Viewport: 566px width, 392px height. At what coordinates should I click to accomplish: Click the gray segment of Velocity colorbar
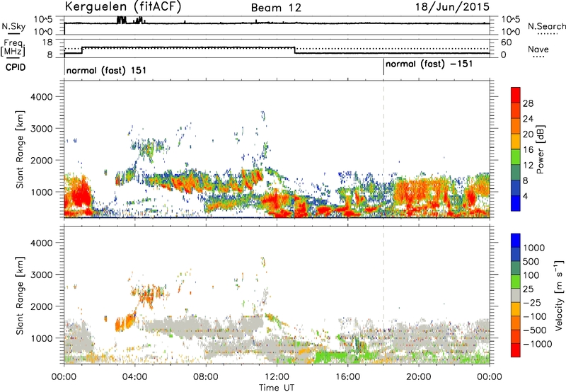click(516, 295)
